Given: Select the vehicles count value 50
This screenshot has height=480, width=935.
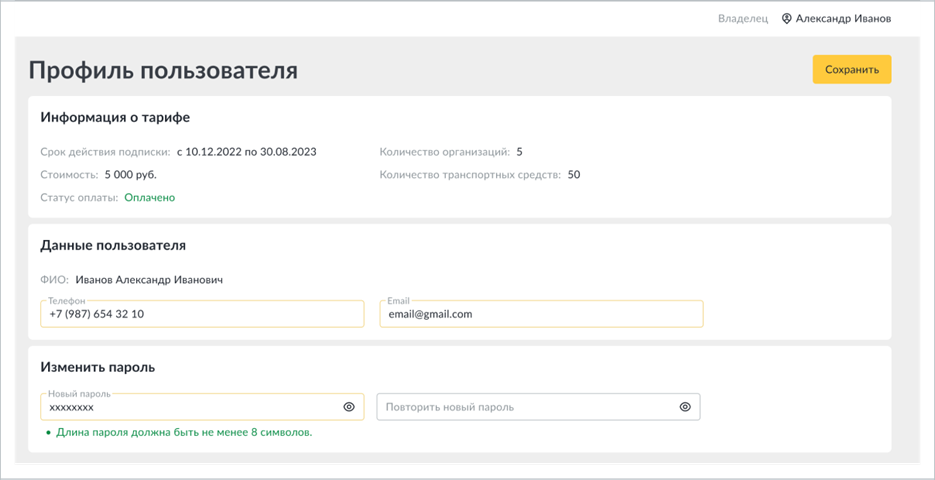Looking at the screenshot, I should pyautogui.click(x=574, y=175).
